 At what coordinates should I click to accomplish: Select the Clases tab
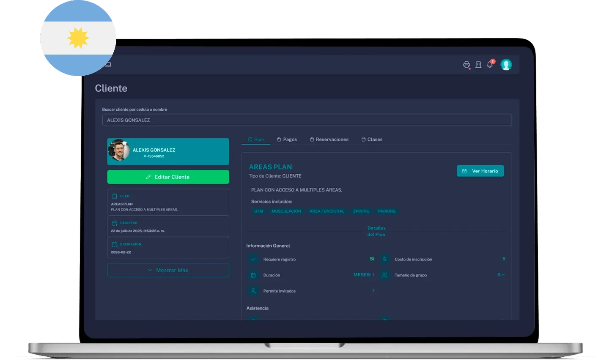coord(372,140)
